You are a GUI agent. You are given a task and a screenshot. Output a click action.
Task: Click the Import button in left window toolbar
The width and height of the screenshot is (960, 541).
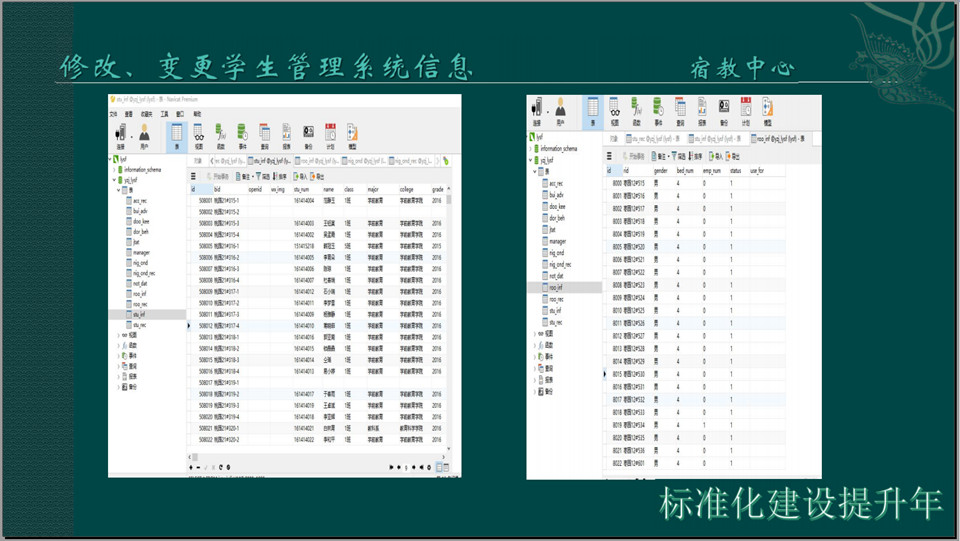tap(299, 176)
